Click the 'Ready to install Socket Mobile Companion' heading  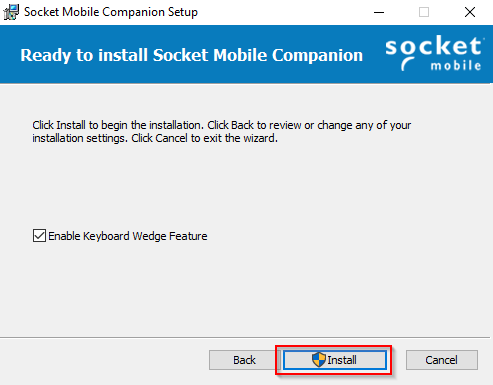pyautogui.click(x=191, y=55)
